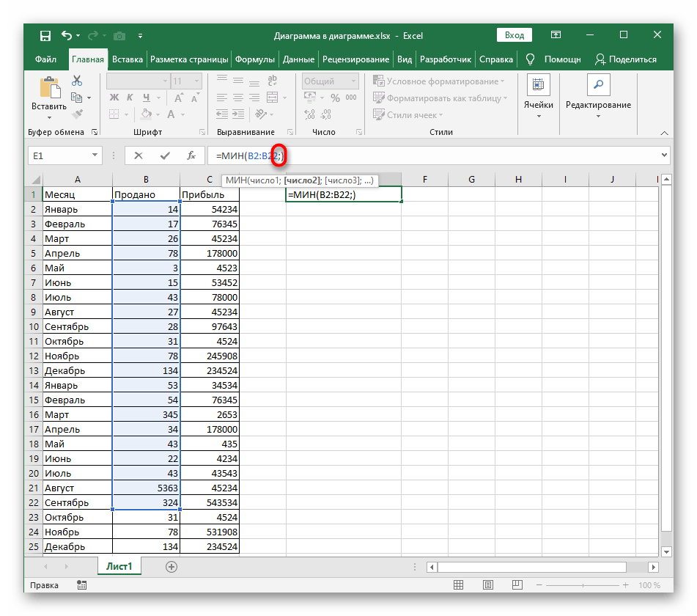
Task: Switch to Normal view in the status bar
Action: click(x=458, y=585)
